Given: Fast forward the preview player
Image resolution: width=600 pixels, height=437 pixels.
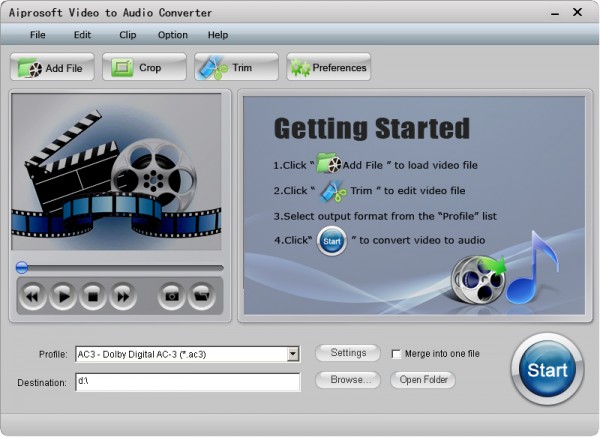Looking at the screenshot, I should coord(123,296).
